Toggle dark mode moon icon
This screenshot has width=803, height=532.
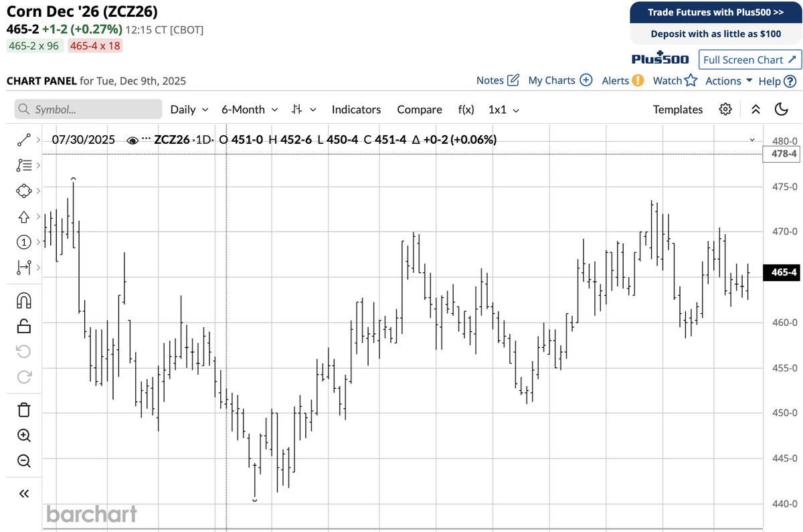click(781, 109)
